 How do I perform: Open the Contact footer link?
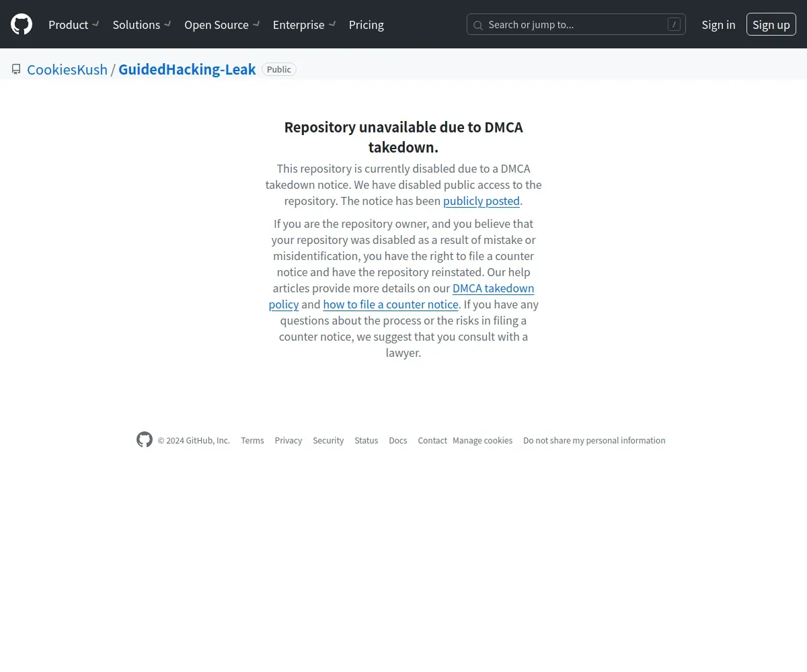point(432,441)
